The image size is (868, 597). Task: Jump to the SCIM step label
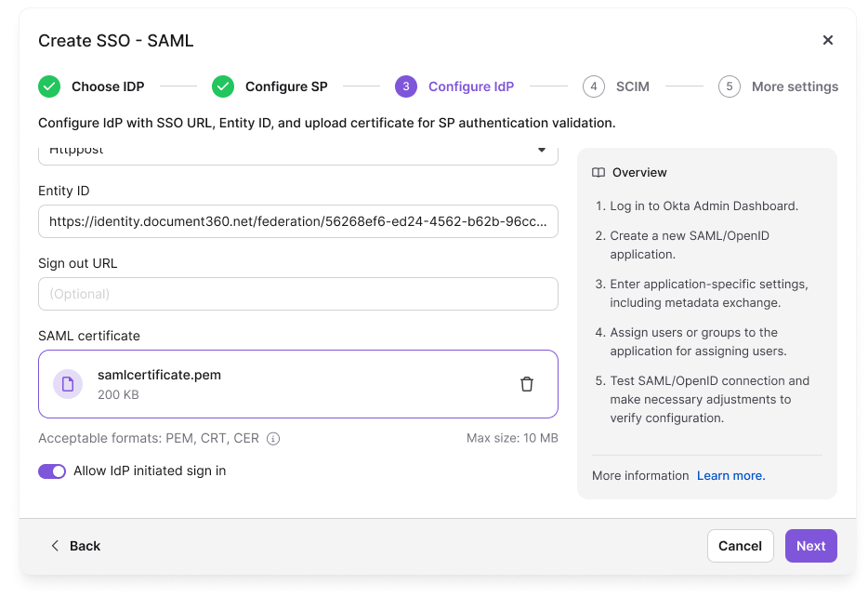click(x=633, y=86)
